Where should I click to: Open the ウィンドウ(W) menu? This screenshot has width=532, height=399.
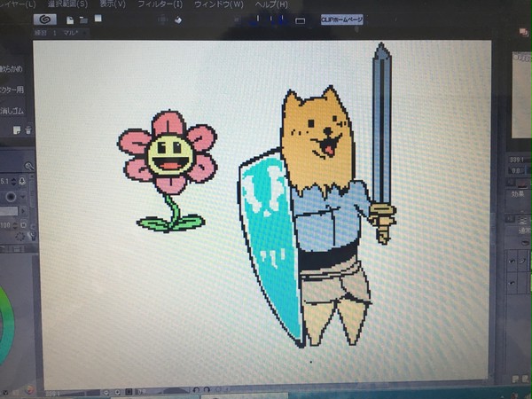pos(219,4)
